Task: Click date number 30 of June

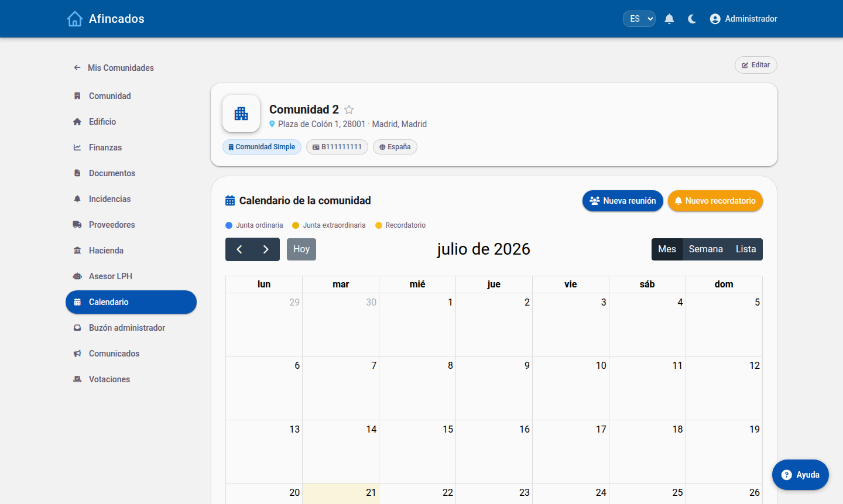Action: [371, 303]
